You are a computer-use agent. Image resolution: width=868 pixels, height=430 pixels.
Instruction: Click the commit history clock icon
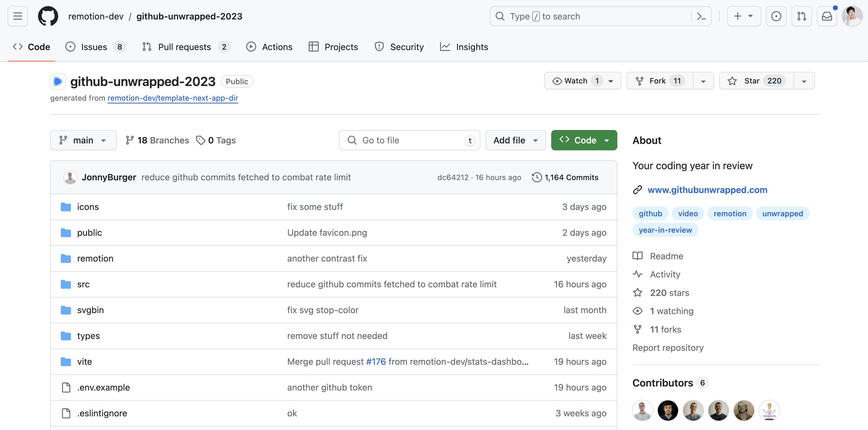(x=537, y=177)
